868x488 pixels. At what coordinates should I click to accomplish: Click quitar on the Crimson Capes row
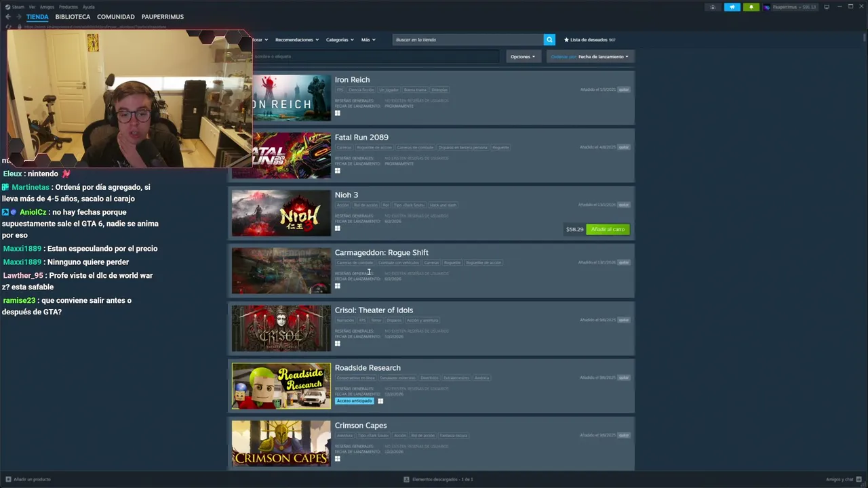tap(624, 435)
